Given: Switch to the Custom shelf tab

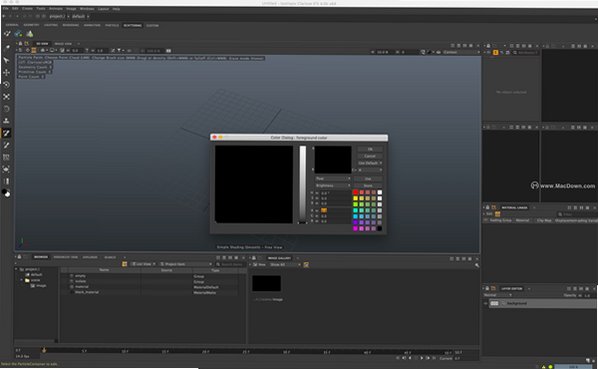Looking at the screenshot, I should click(153, 26).
